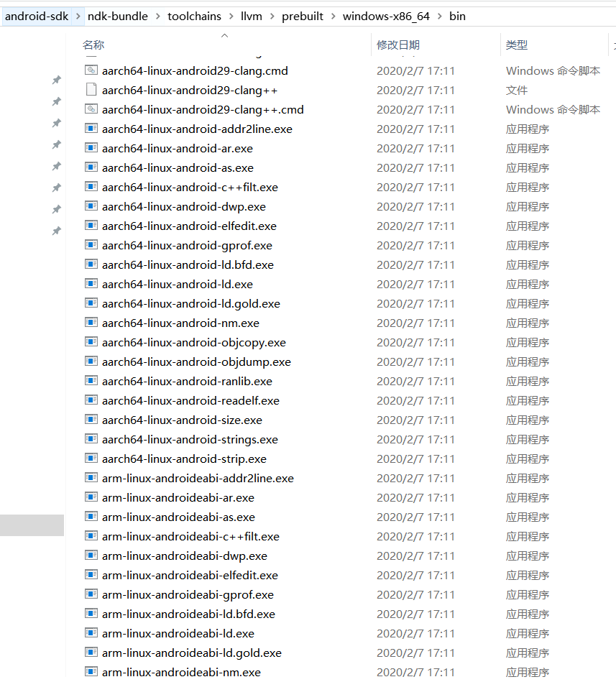616x682 pixels.
Task: Click the aarch64-linux-android-size.exe icon
Action: coord(91,419)
